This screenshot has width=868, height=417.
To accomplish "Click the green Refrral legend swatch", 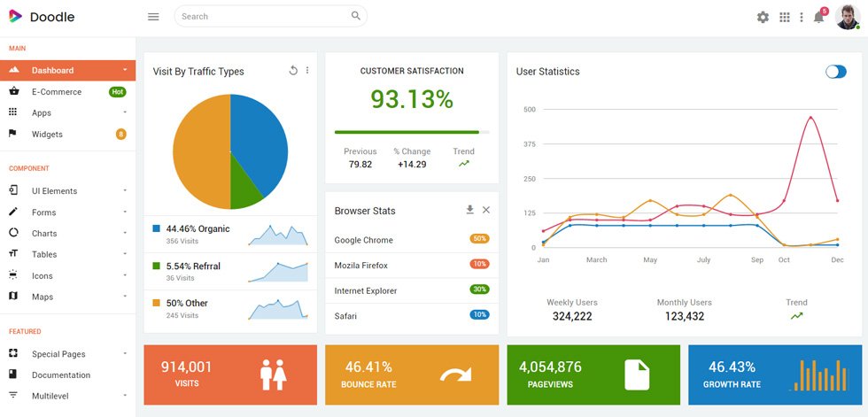I will coord(156,266).
